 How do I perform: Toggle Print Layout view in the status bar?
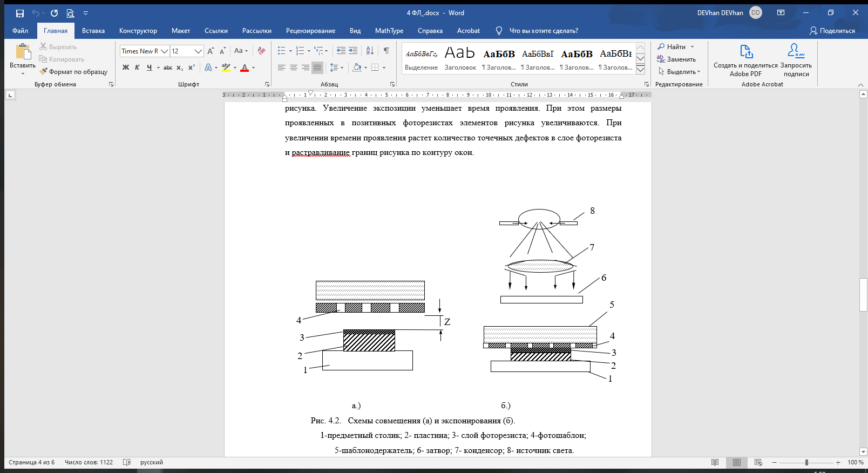pos(737,462)
